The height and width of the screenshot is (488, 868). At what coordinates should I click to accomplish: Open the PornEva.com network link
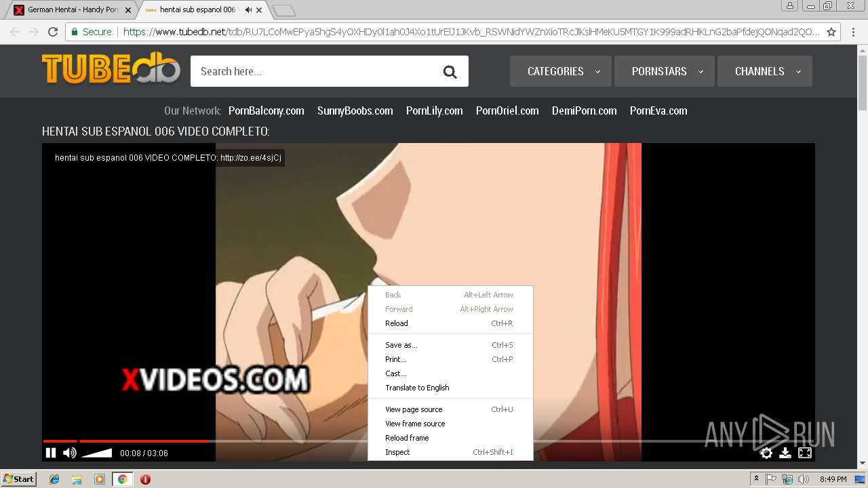pos(658,110)
